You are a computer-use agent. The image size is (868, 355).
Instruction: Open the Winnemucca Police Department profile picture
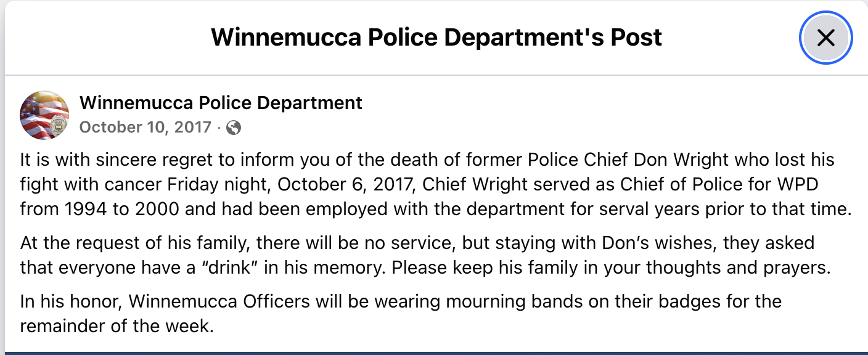coord(44,115)
